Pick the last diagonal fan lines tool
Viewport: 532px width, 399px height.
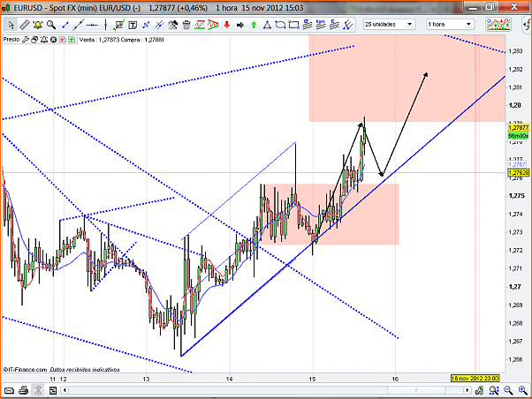(347, 25)
